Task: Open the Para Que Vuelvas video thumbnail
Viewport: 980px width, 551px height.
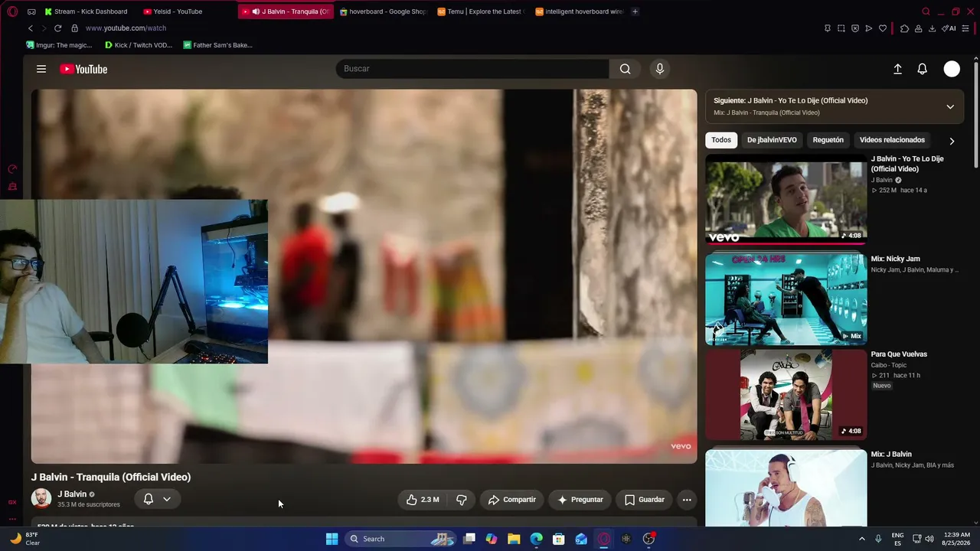Action: coord(786,395)
